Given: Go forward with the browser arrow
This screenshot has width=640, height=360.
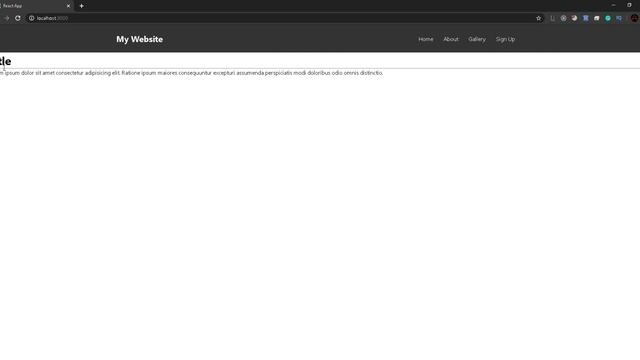Looking at the screenshot, I should 6,18.
